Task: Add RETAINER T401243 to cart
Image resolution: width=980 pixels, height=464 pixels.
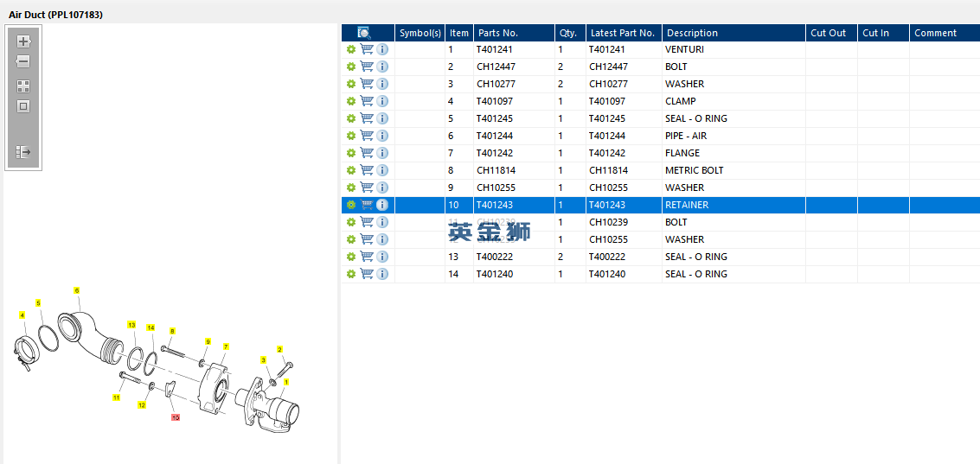Action: point(367,205)
